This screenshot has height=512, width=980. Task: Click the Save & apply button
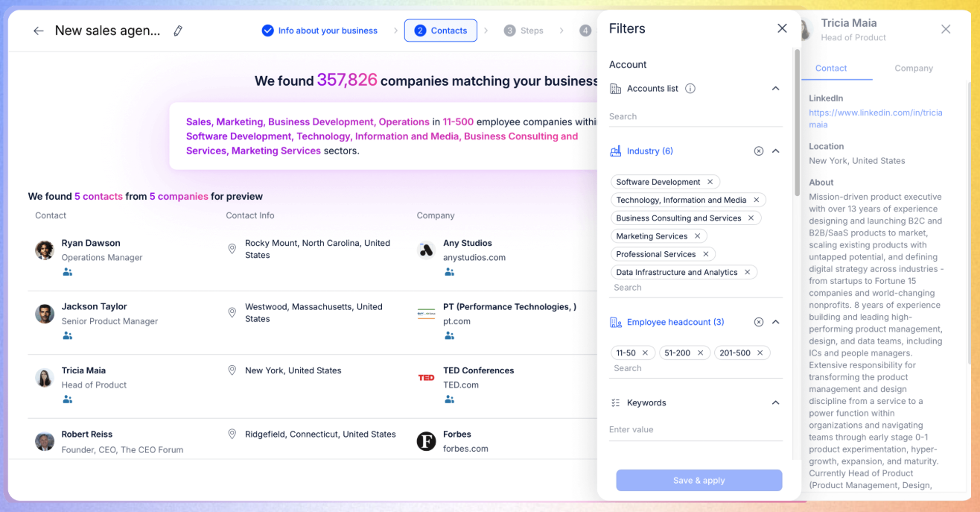[699, 480]
